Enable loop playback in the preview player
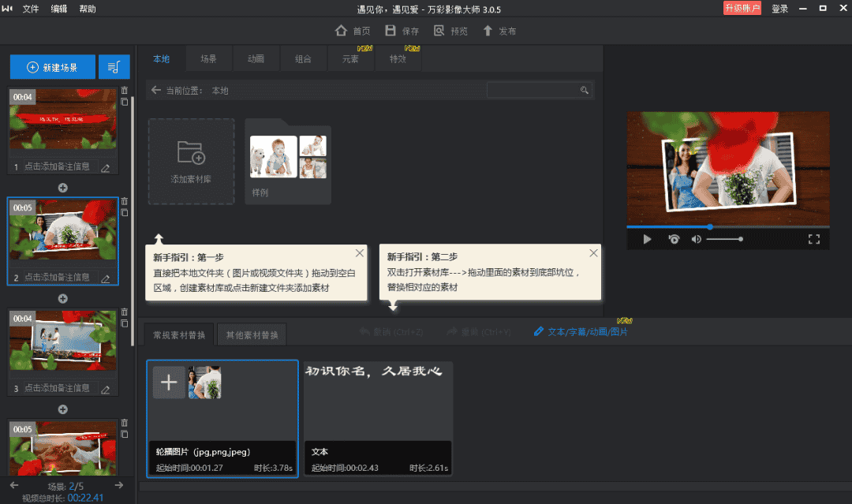 point(674,240)
